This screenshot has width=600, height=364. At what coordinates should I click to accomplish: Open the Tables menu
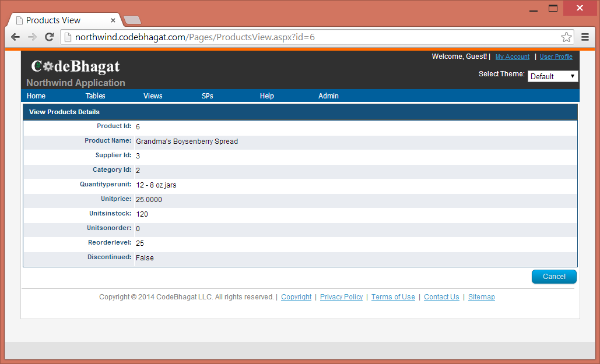[95, 96]
